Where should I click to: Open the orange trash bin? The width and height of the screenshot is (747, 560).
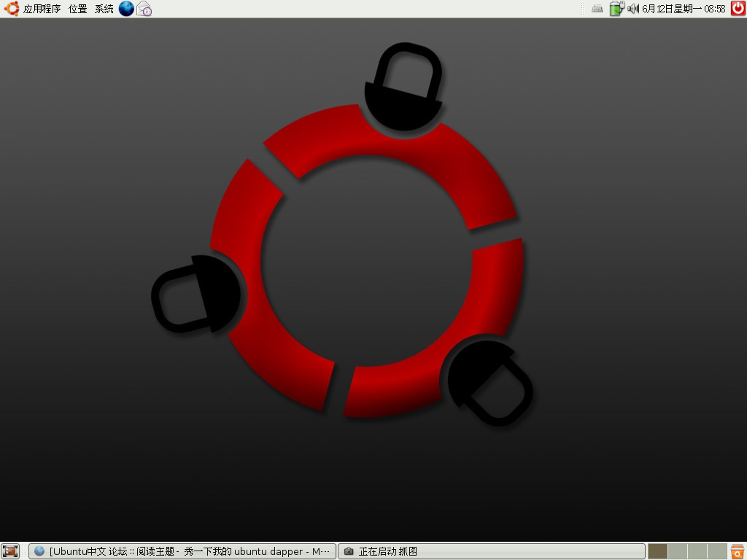[738, 551]
